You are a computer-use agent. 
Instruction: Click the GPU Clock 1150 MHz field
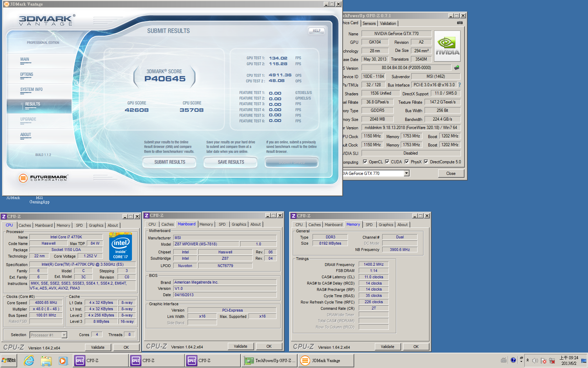point(372,136)
